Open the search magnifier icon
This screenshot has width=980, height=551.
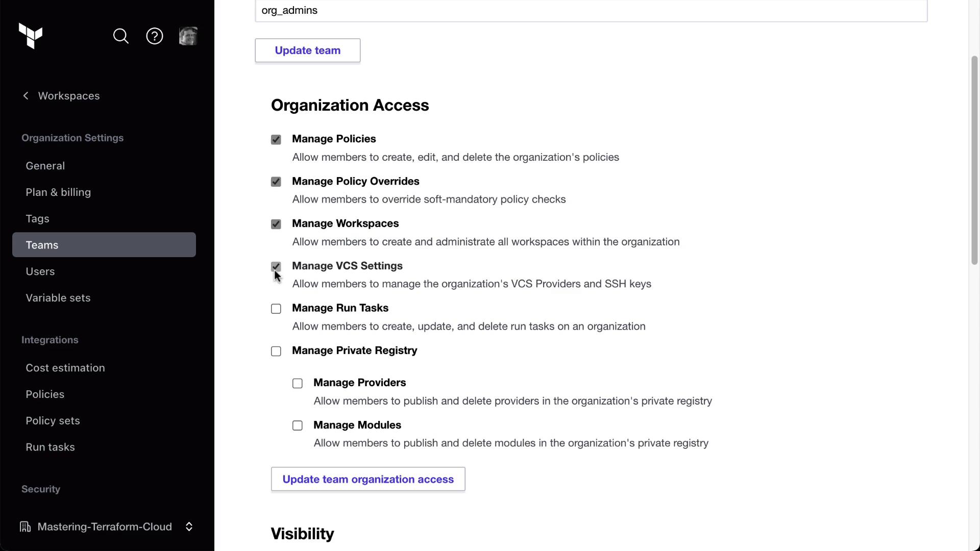tap(121, 36)
